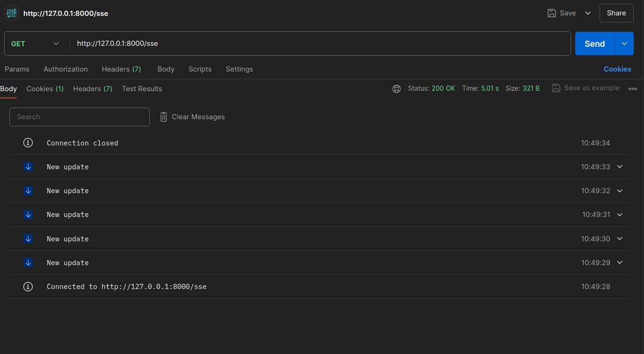Screen dimensions: 644x354
Task: Open the GET method dropdown
Action: (36, 44)
